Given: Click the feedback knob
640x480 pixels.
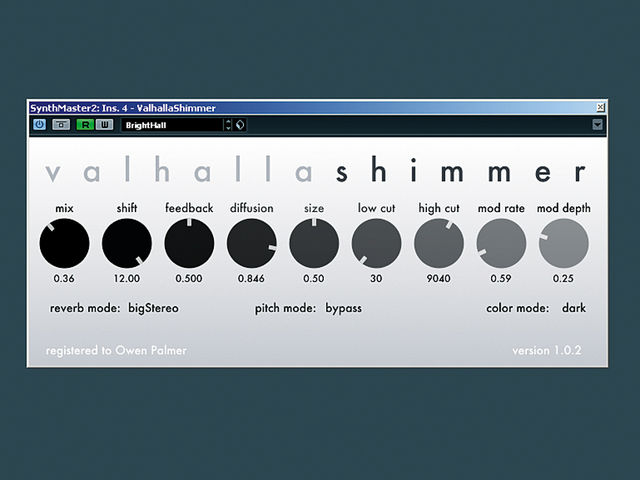Looking at the screenshot, I should click(189, 243).
